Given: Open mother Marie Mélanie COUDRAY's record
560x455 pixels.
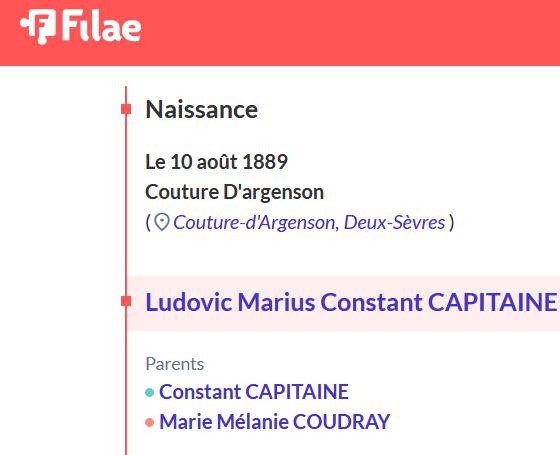Looking at the screenshot, I should point(275,422).
